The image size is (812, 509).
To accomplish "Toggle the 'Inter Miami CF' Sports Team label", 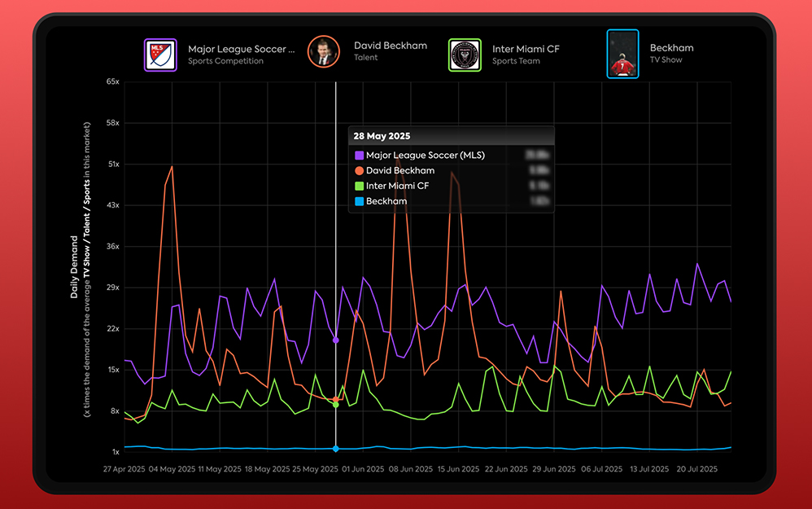I will (526, 49).
